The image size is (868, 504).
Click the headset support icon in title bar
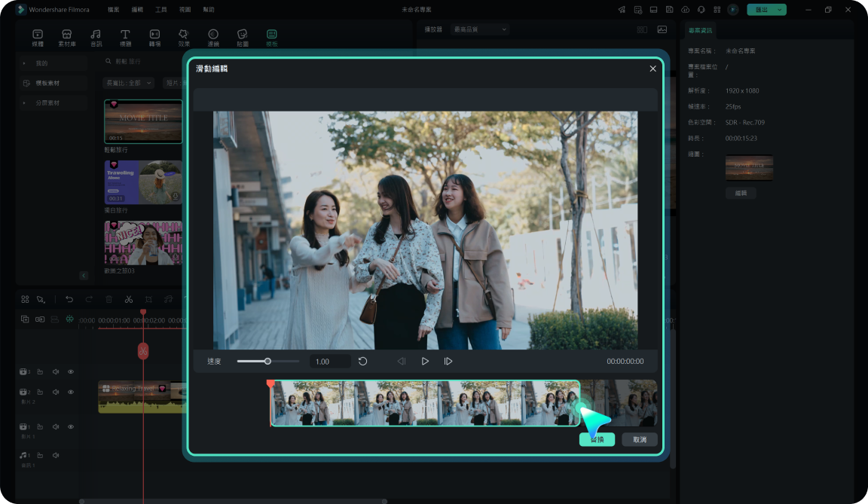coord(701,9)
